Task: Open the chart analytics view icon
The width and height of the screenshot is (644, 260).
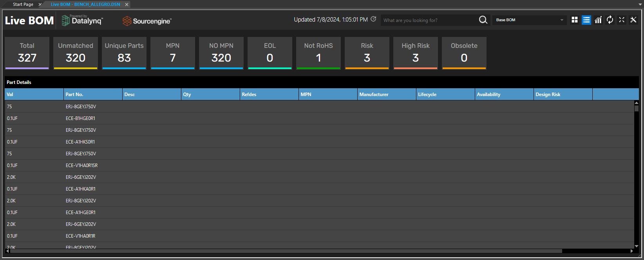Action: click(x=598, y=20)
